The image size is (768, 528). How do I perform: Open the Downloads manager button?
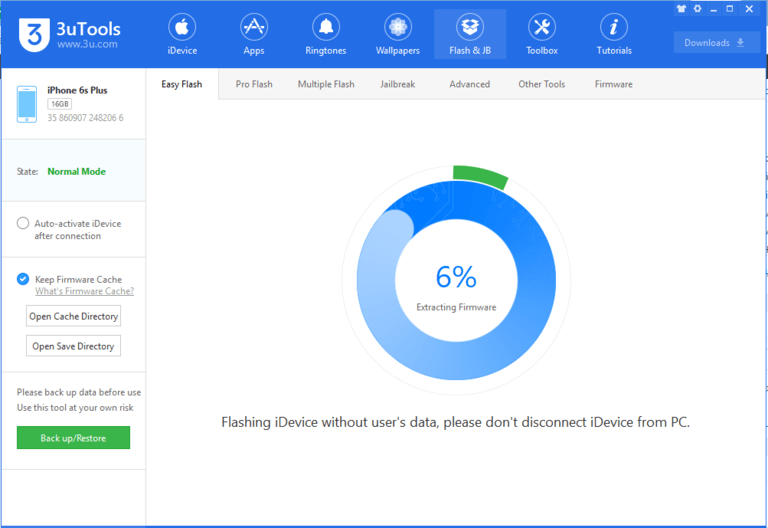point(717,43)
